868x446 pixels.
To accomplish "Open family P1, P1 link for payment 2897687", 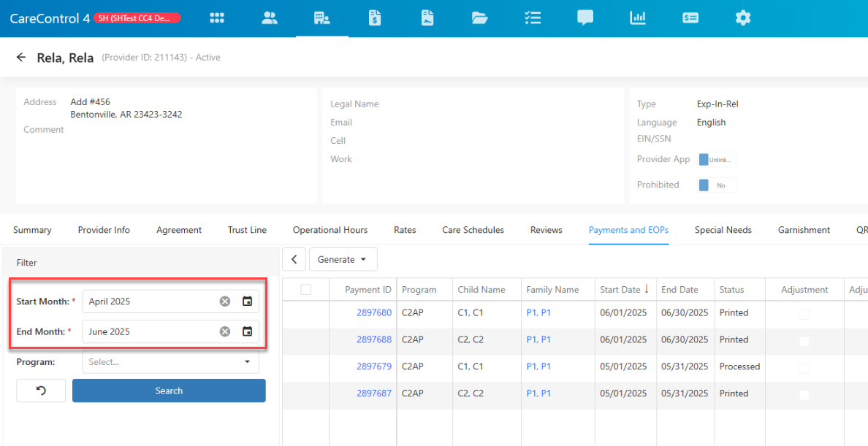I will click(x=538, y=393).
